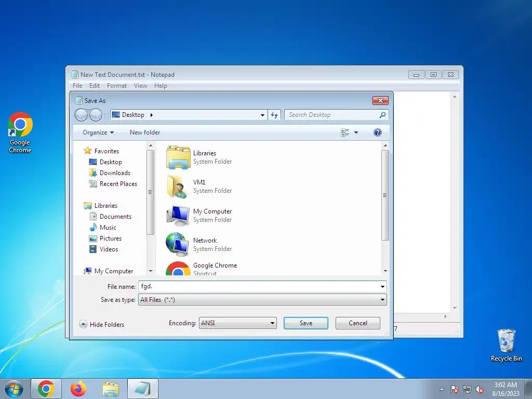Go to Desktop in Favorites sidebar
532x399 pixels.
pos(110,162)
